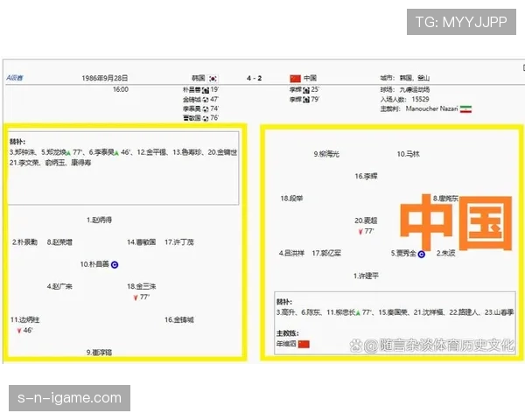
Task: Click the China flag beside the 4 - 2 score
Action: (x=296, y=79)
